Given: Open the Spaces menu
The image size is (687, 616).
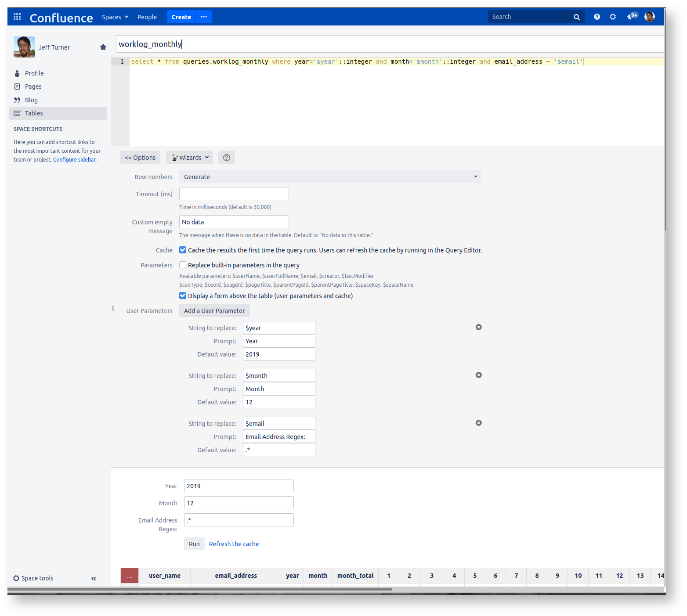Looking at the screenshot, I should [x=115, y=17].
